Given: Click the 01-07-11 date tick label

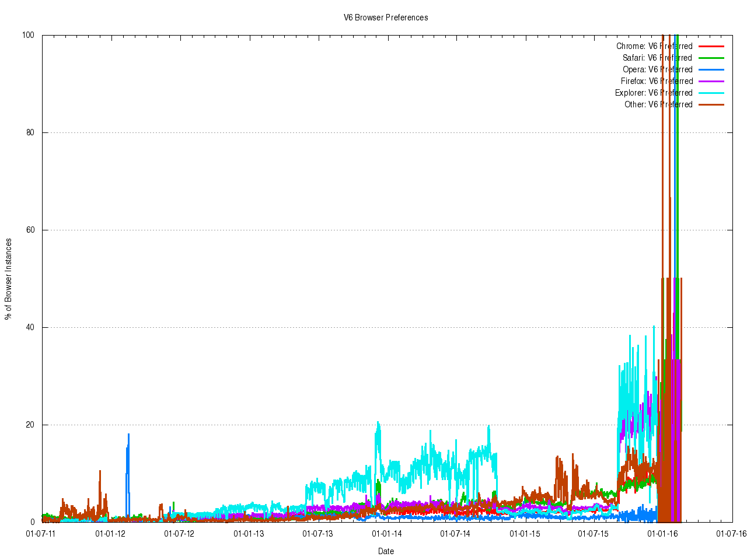Looking at the screenshot, I should click(41, 533).
